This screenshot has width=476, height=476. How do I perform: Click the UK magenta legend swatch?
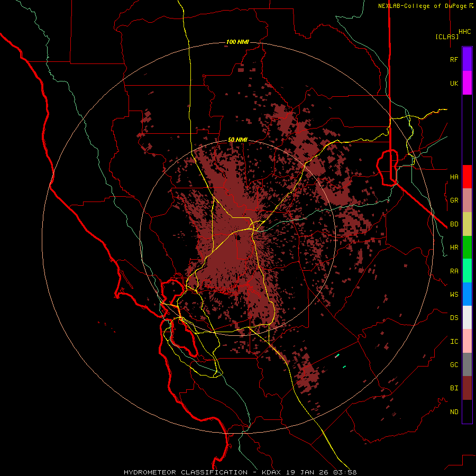click(467, 83)
